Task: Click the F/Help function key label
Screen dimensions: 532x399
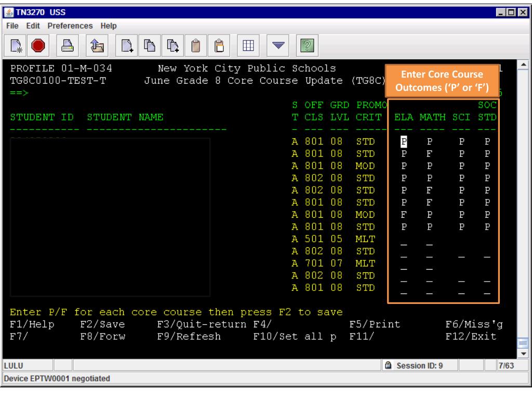Action: (32, 324)
